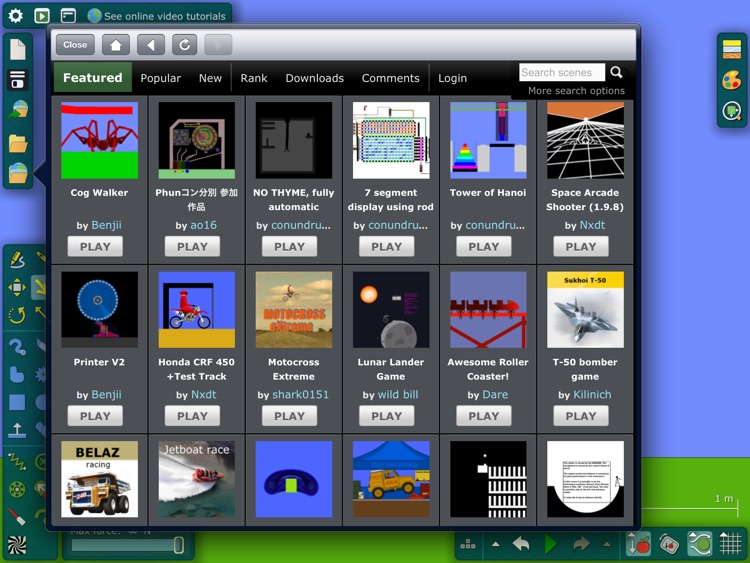750x563 pixels.
Task: Play the Tower of Hanoi scene
Action: [484, 247]
